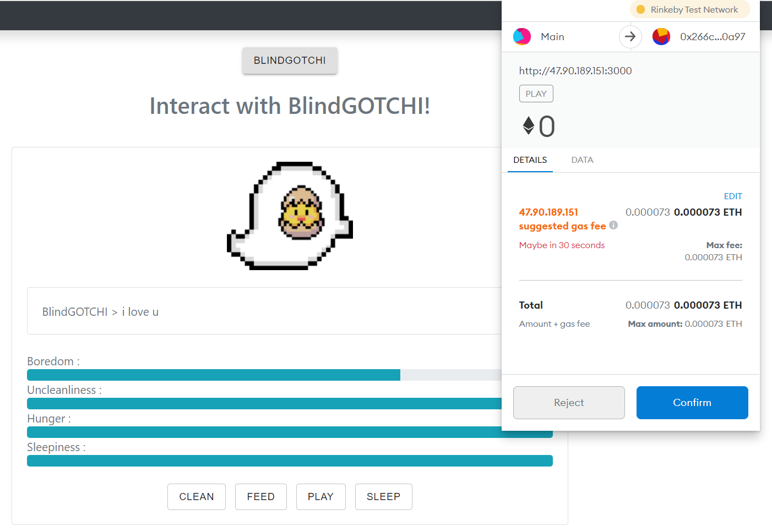This screenshot has width=772, height=532.
Task: Click the 'Main' account name
Action: coord(552,37)
